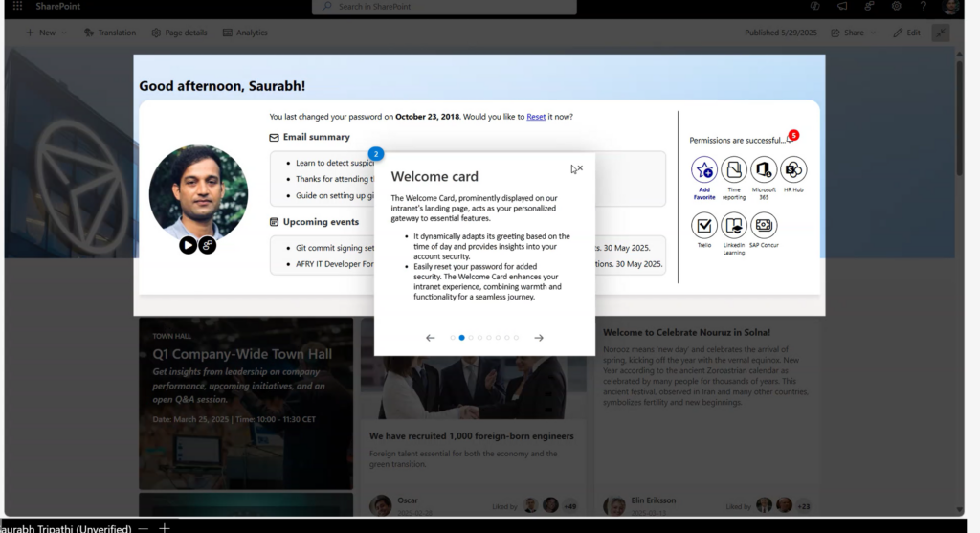The image size is (980, 533).
Task: Expand the Share dropdown chevron
Action: [873, 33]
